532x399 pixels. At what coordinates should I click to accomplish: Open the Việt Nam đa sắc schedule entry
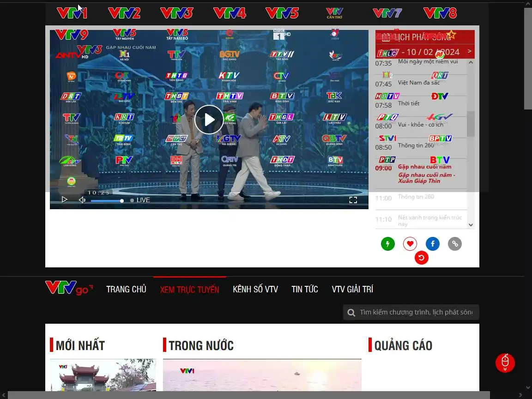tap(421, 83)
